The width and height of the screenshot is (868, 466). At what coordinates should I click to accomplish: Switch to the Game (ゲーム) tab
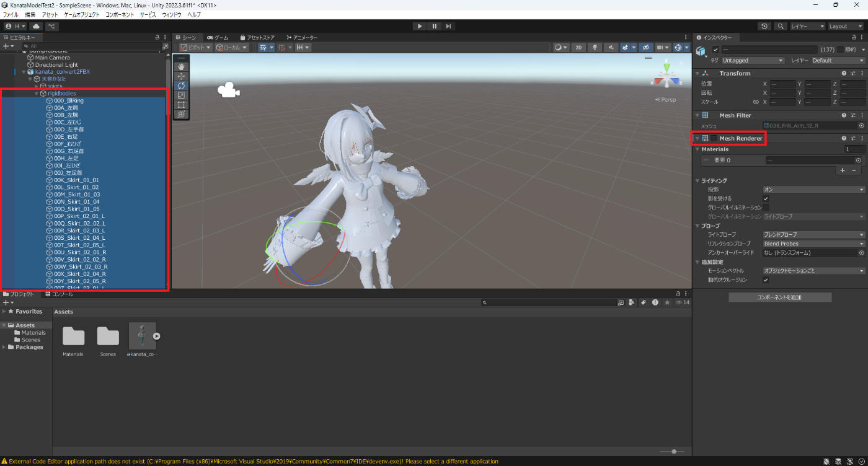[x=218, y=38]
